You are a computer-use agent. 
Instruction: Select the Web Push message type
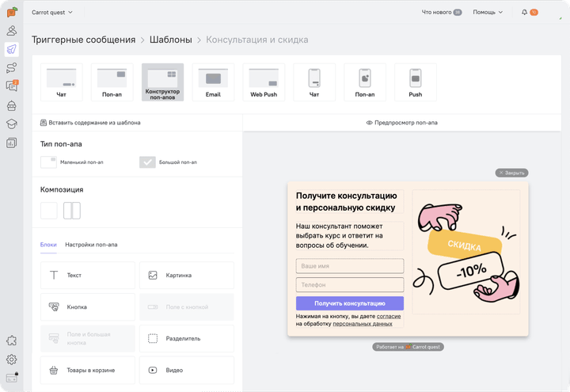(264, 82)
